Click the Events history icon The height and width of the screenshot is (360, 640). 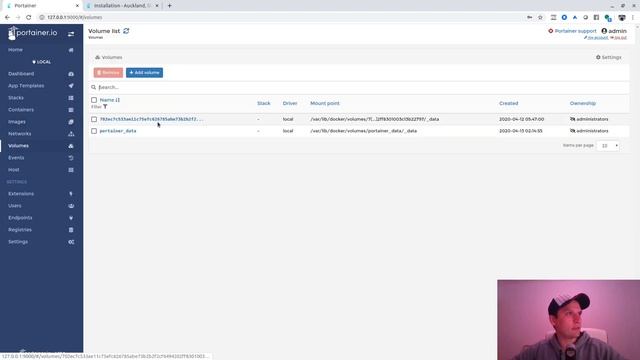[71, 158]
